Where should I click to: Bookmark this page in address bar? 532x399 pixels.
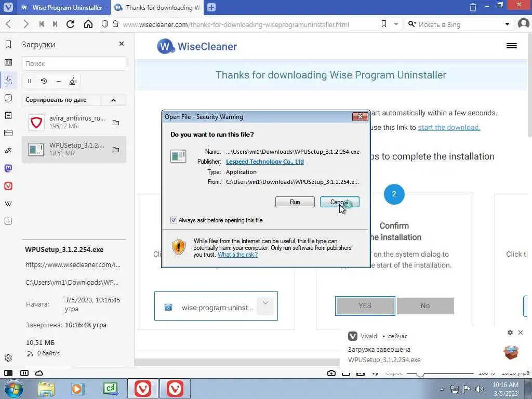click(x=384, y=24)
